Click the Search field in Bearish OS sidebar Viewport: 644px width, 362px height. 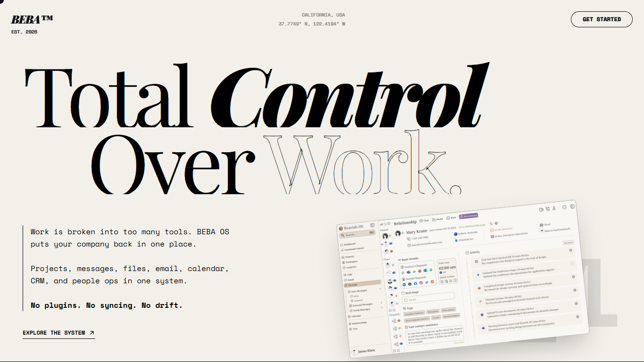[357, 234]
